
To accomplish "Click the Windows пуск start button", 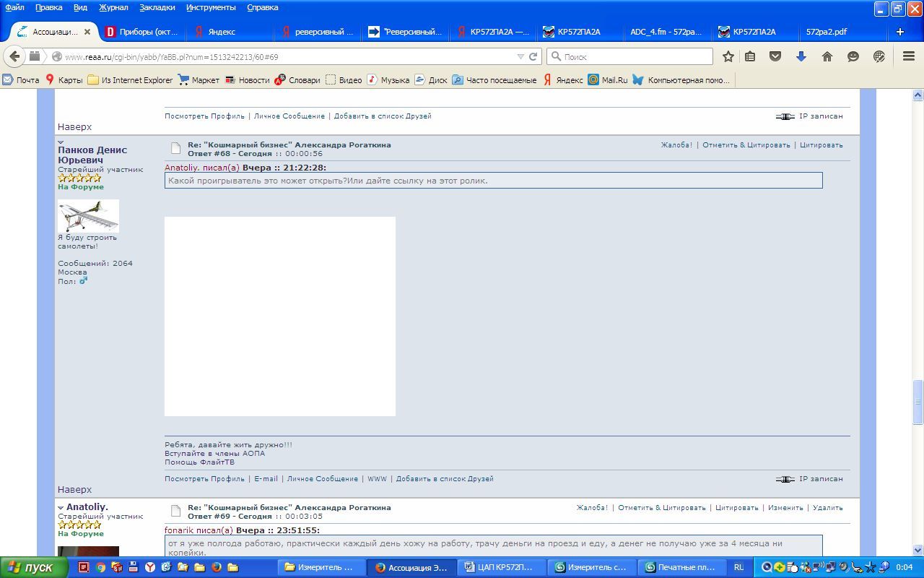I will click(33, 567).
